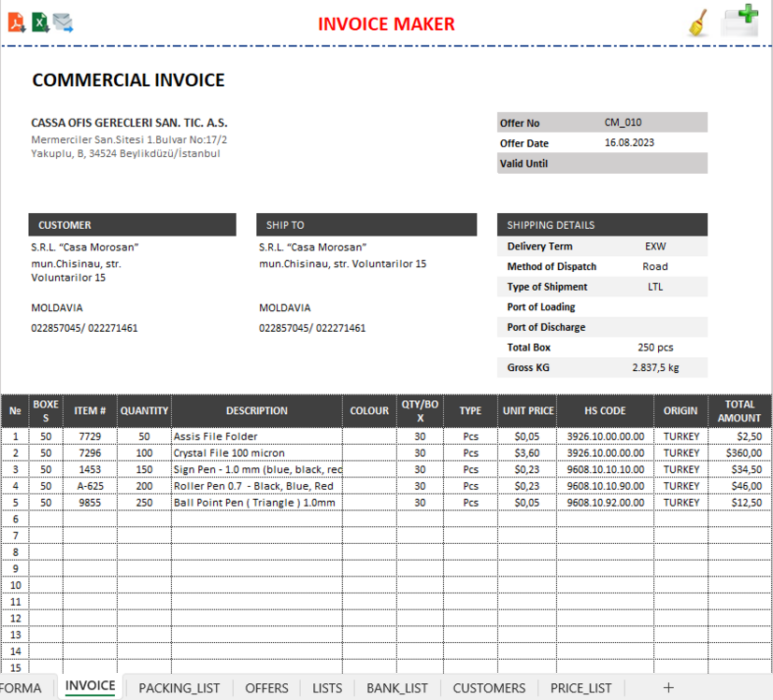Click the empty Valid Until field
Image resolution: width=773 pixels, height=700 pixels.
[x=653, y=164]
